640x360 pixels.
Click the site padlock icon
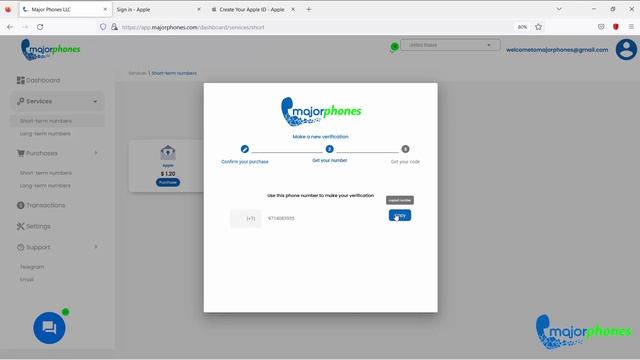point(114,27)
